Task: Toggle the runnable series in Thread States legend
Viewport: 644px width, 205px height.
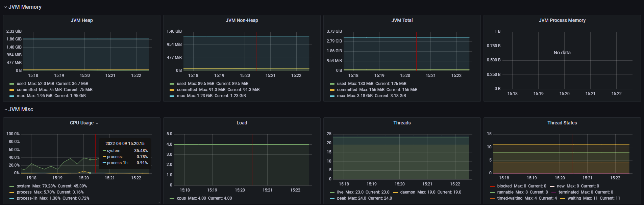Action: point(505,192)
